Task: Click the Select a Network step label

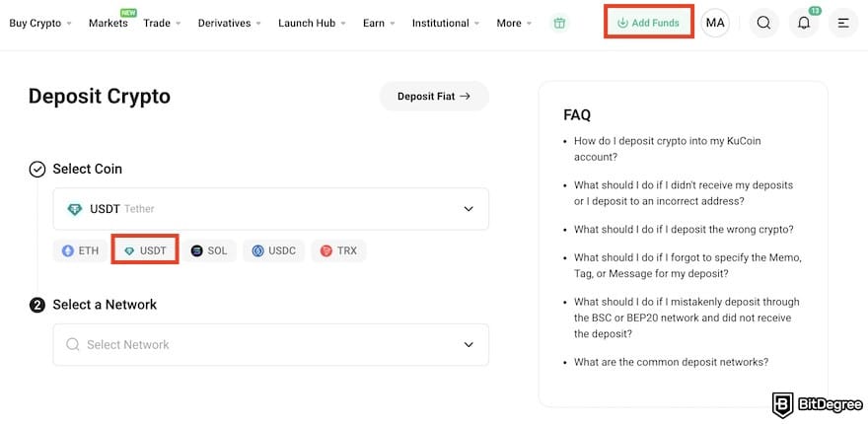Action: pyautogui.click(x=105, y=305)
